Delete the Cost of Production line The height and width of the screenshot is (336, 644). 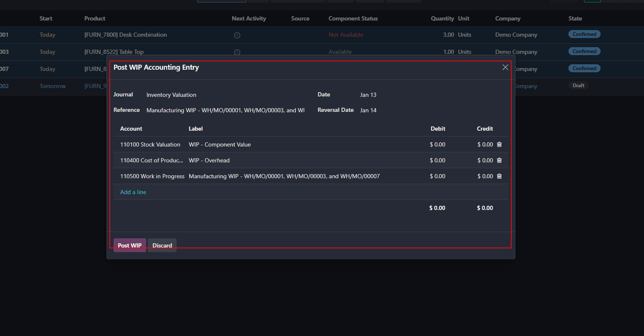click(x=499, y=160)
